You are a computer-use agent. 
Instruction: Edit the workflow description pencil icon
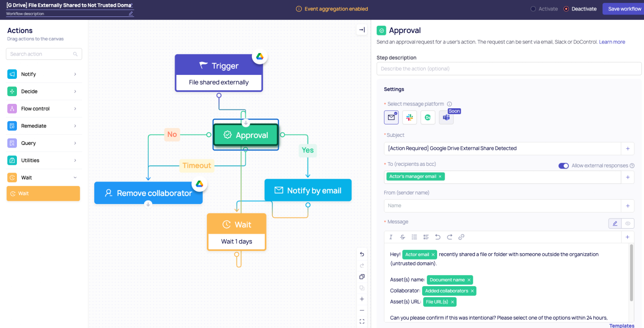131,13
